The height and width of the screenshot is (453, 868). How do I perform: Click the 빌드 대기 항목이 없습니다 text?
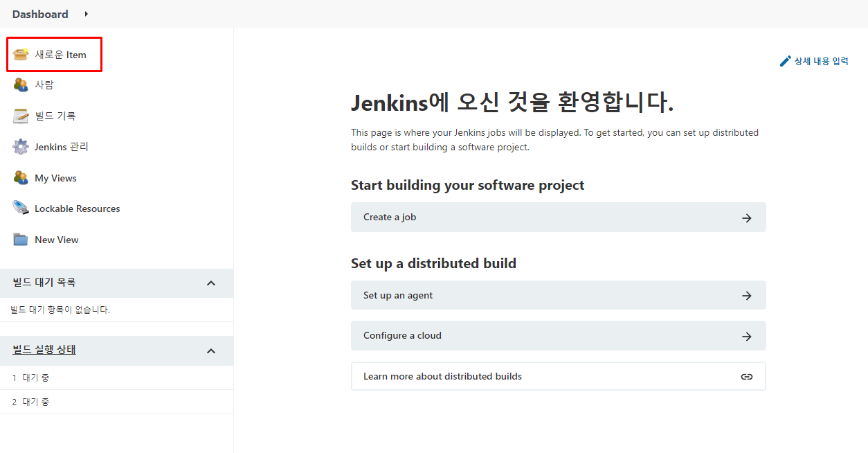coord(60,310)
